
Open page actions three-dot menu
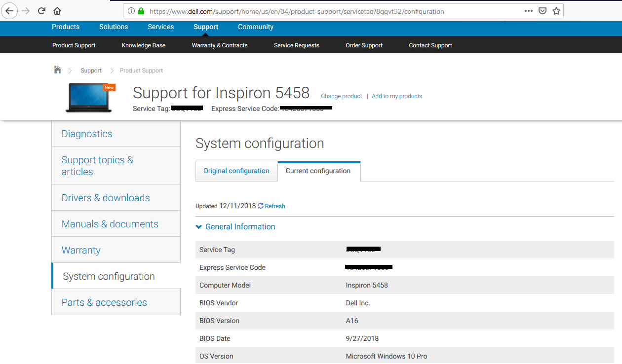(x=528, y=11)
